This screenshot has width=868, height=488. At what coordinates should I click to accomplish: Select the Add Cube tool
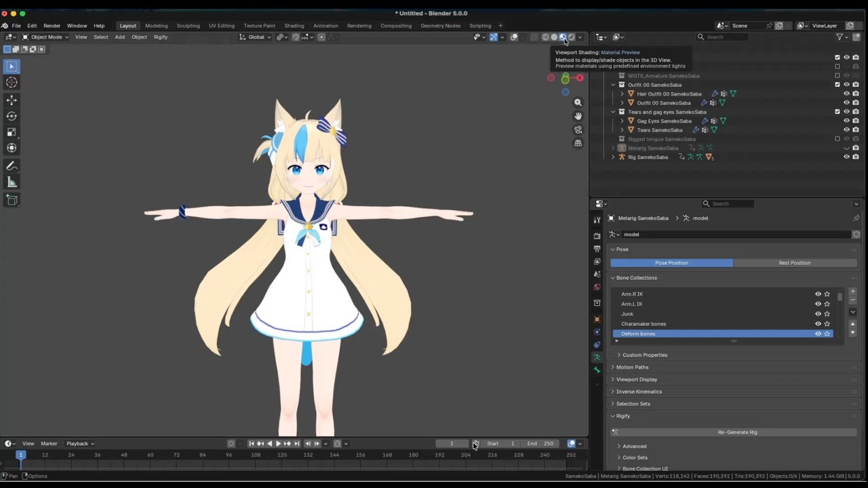tap(12, 200)
